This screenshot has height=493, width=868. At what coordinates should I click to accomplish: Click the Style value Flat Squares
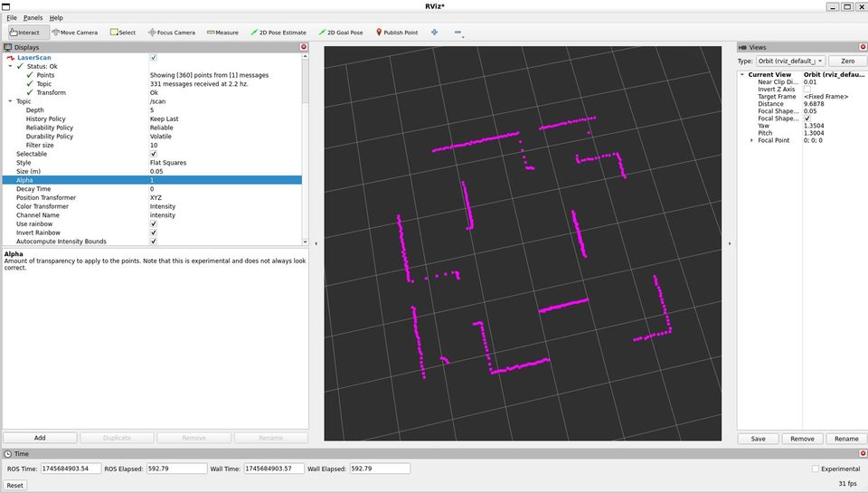(168, 163)
